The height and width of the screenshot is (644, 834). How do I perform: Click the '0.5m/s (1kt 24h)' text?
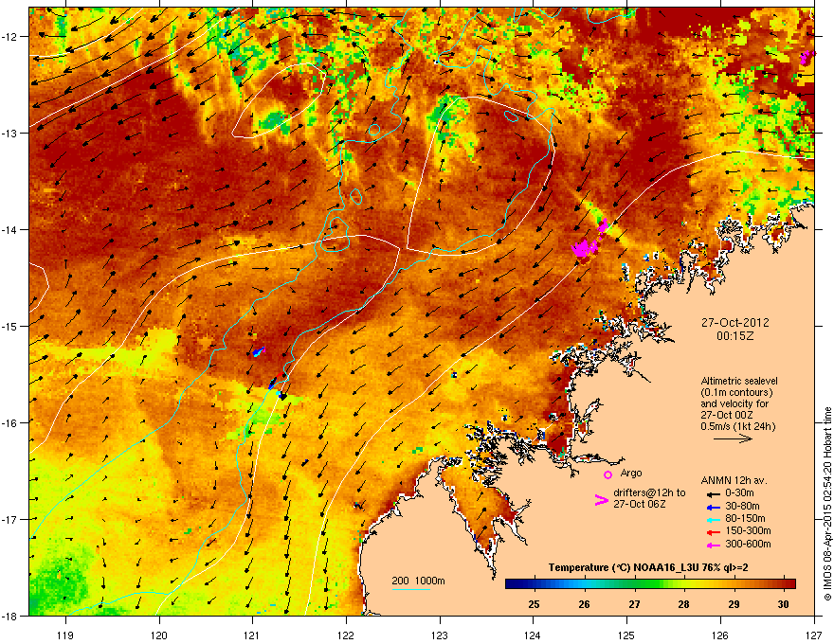coord(737,426)
